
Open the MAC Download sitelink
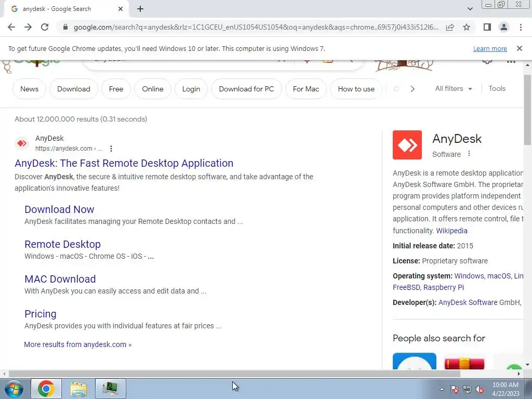pyautogui.click(x=60, y=279)
